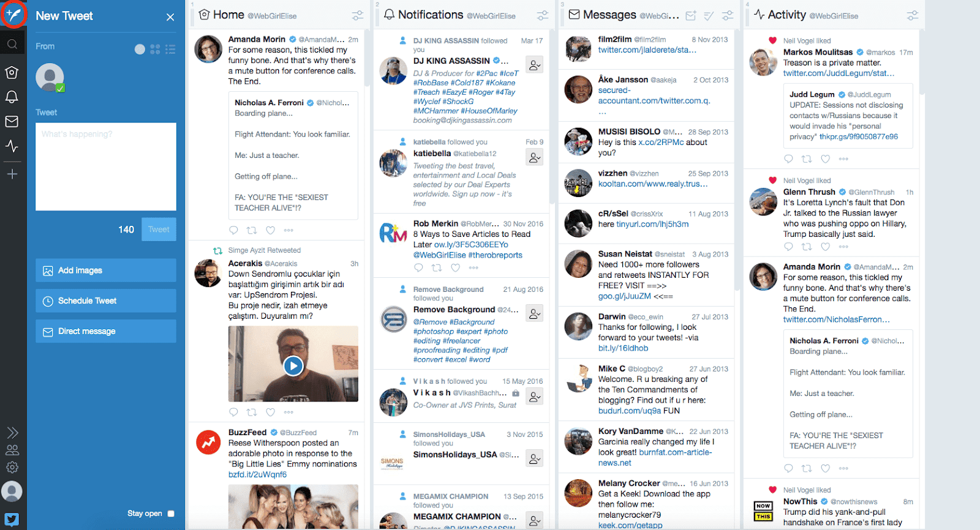
Task: Click the profile avatar in sidebar
Action: point(12,491)
